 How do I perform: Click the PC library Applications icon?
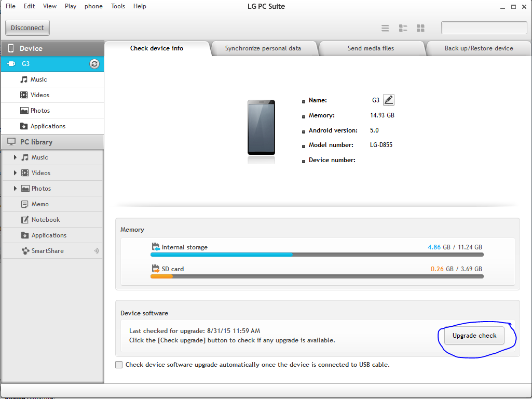[x=25, y=235]
